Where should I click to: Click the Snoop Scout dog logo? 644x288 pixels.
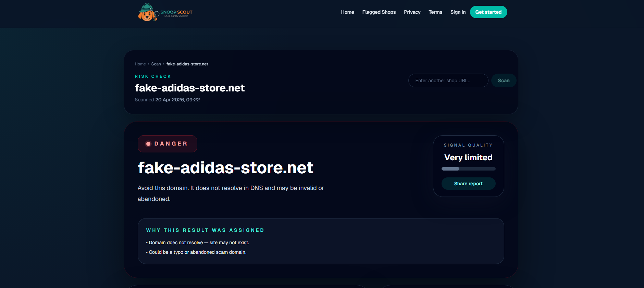165,12
